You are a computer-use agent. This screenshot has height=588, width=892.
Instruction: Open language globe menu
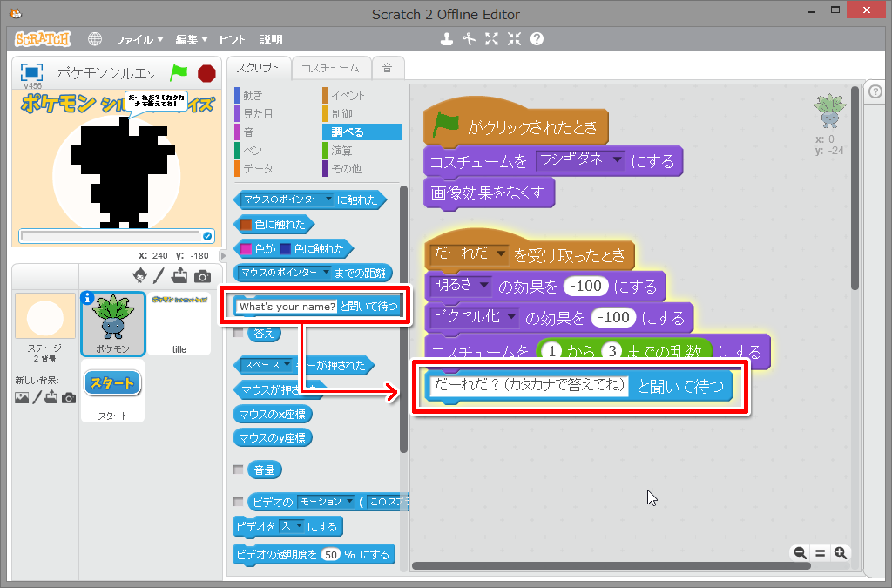95,39
